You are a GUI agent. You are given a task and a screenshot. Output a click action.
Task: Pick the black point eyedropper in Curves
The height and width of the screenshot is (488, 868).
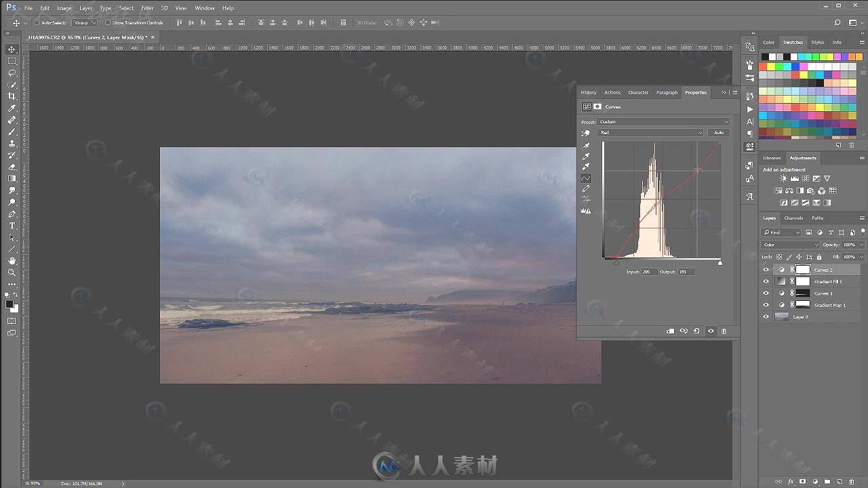point(586,146)
